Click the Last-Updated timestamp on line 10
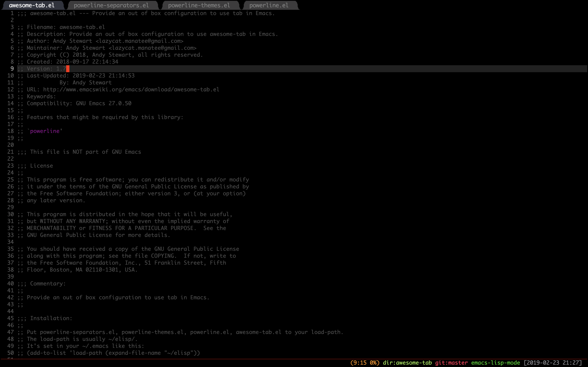Viewport: 588px width, 367px height. [x=103, y=76]
